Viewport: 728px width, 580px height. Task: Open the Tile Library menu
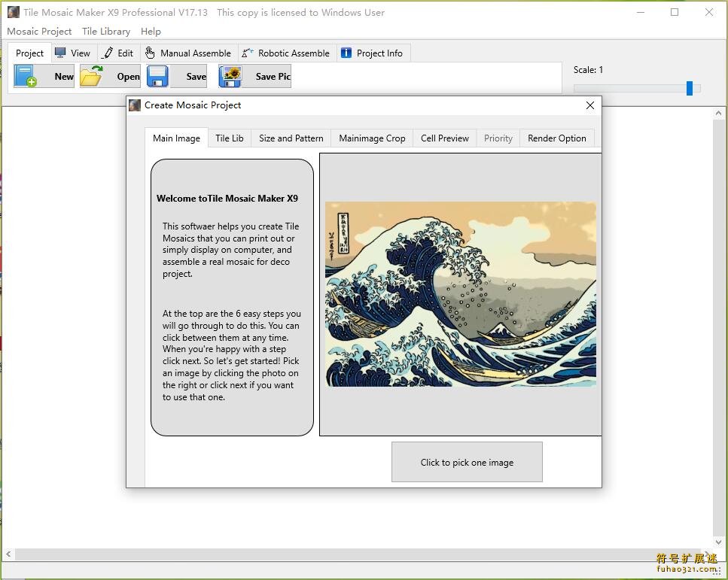[106, 32]
